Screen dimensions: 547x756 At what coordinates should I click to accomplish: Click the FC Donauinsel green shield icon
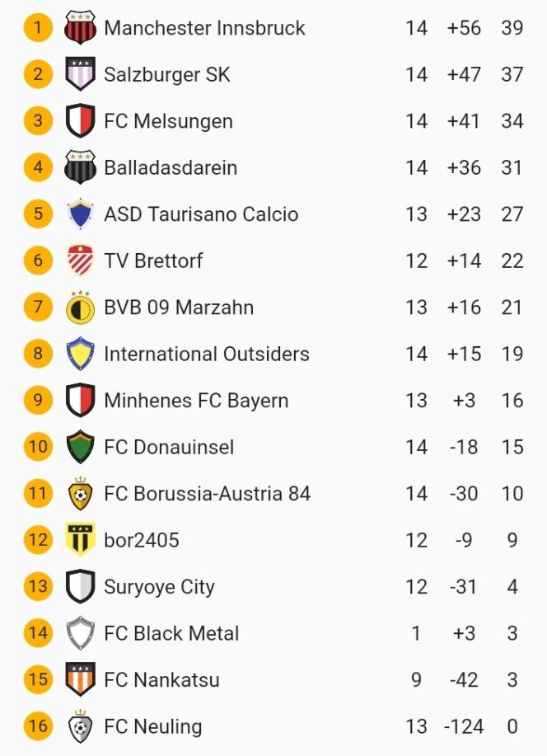tap(80, 447)
